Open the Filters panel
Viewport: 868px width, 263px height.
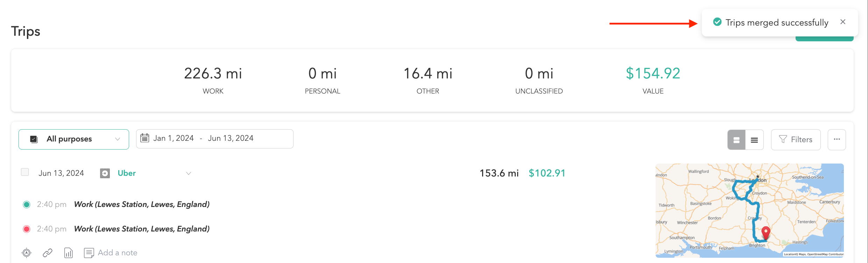pos(796,139)
